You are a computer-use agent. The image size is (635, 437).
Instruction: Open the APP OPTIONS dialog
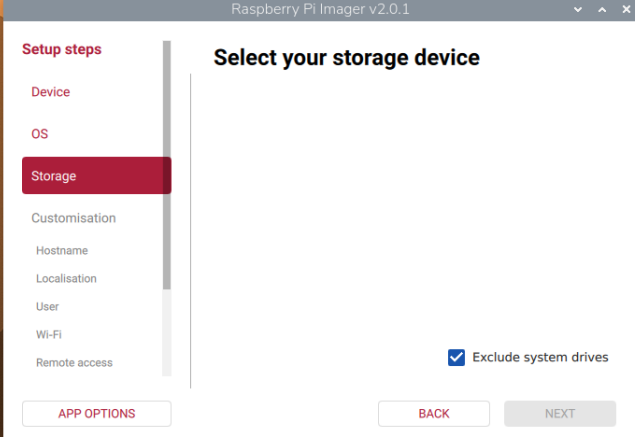click(96, 414)
